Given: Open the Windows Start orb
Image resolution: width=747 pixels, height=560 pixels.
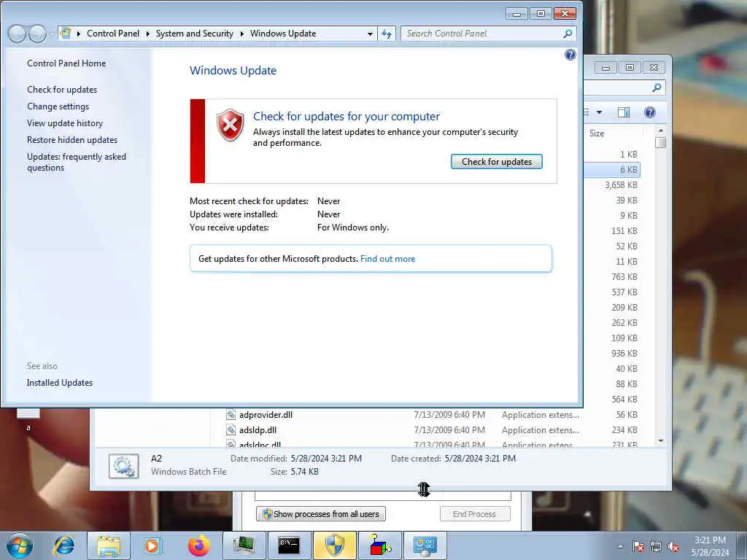Looking at the screenshot, I should point(20,545).
